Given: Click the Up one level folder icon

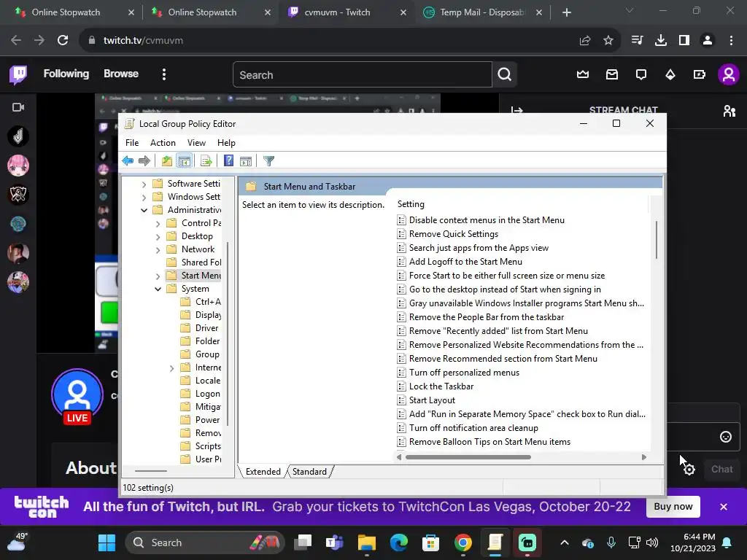Looking at the screenshot, I should point(167,161).
